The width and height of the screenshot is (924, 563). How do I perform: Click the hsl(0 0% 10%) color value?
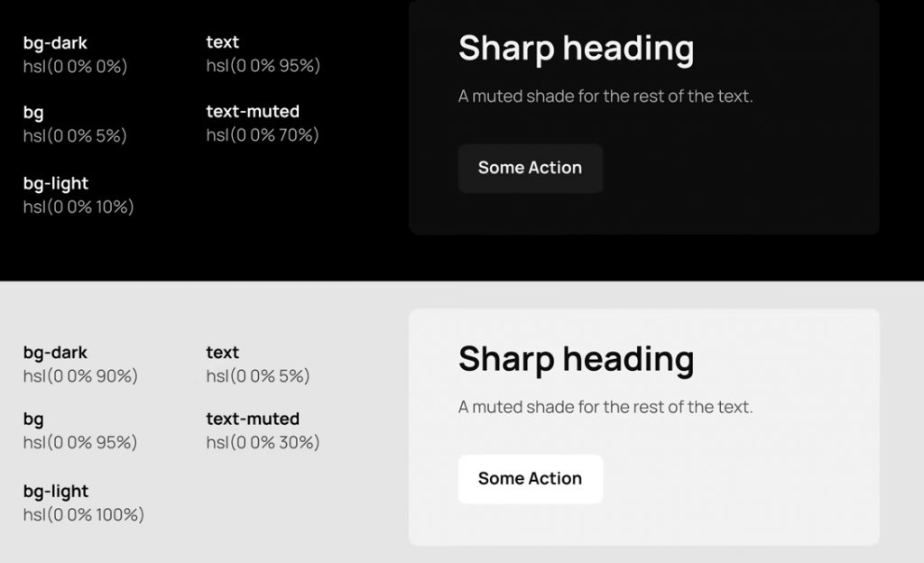tap(79, 207)
